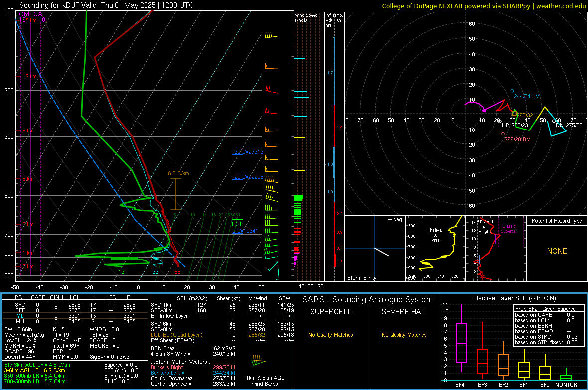The image size is (588, 390).
Task: Select the MU parcel row
Action: [75, 321]
